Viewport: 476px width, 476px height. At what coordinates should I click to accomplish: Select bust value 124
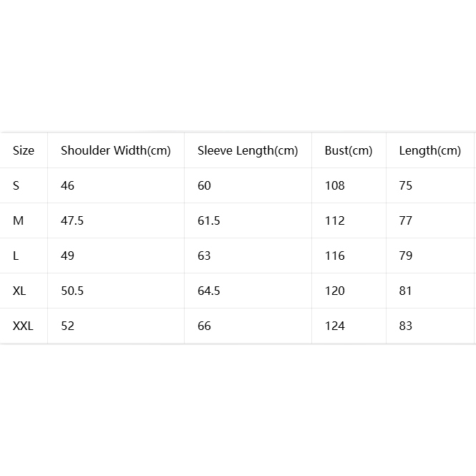click(334, 326)
